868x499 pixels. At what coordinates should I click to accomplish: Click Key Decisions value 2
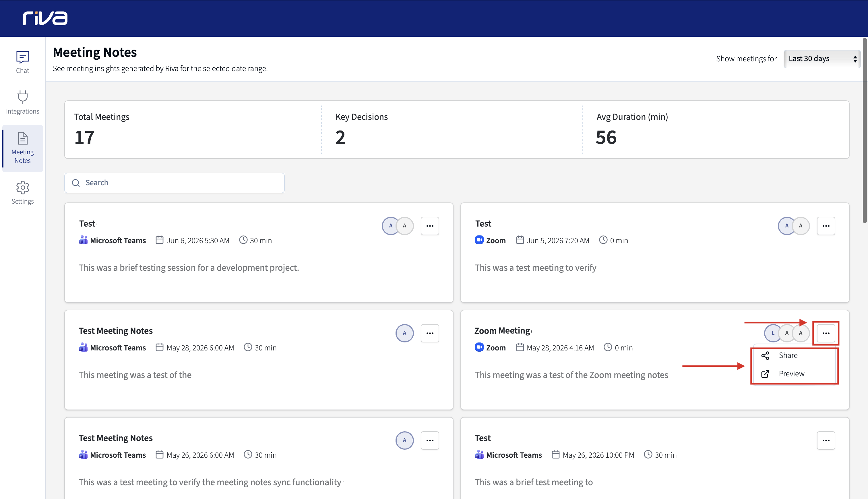click(x=340, y=138)
